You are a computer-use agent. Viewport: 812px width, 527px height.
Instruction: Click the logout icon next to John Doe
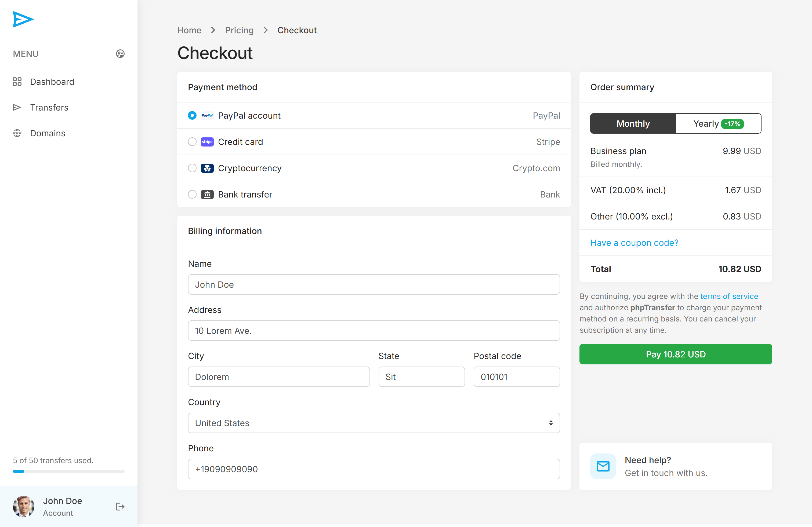coord(120,507)
